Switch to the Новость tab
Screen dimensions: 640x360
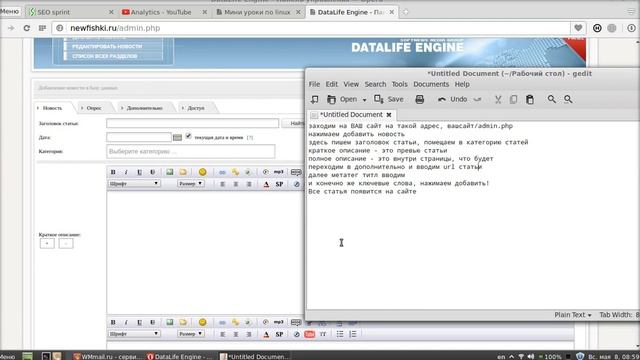pos(52,108)
